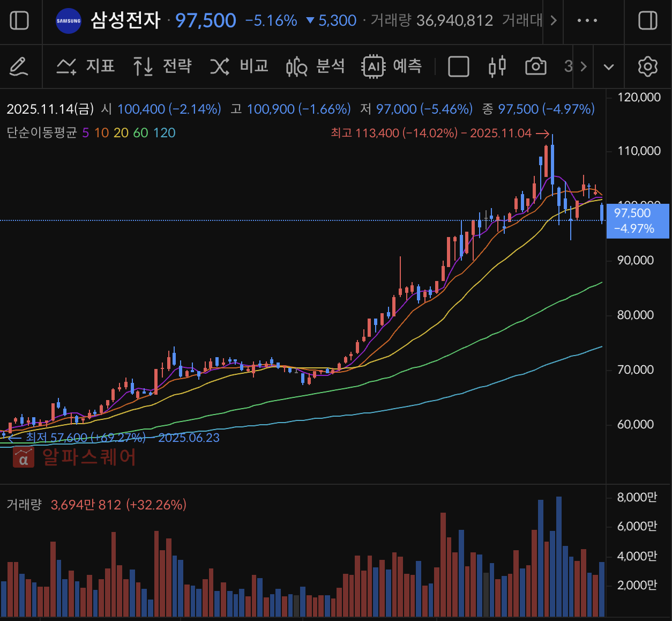Click the 종 97,500 close price value

[x=539, y=109]
